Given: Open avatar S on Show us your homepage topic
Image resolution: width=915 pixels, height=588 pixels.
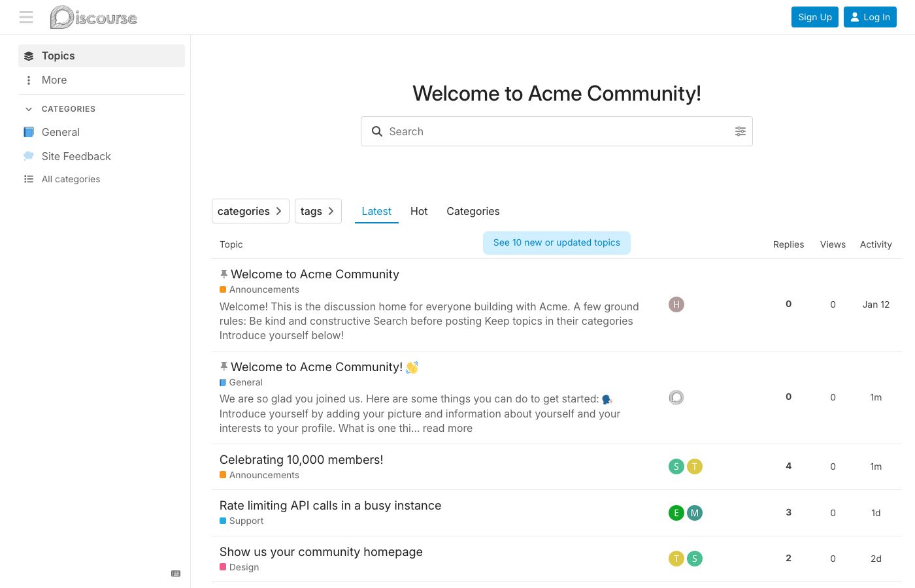Looking at the screenshot, I should 695,559.
